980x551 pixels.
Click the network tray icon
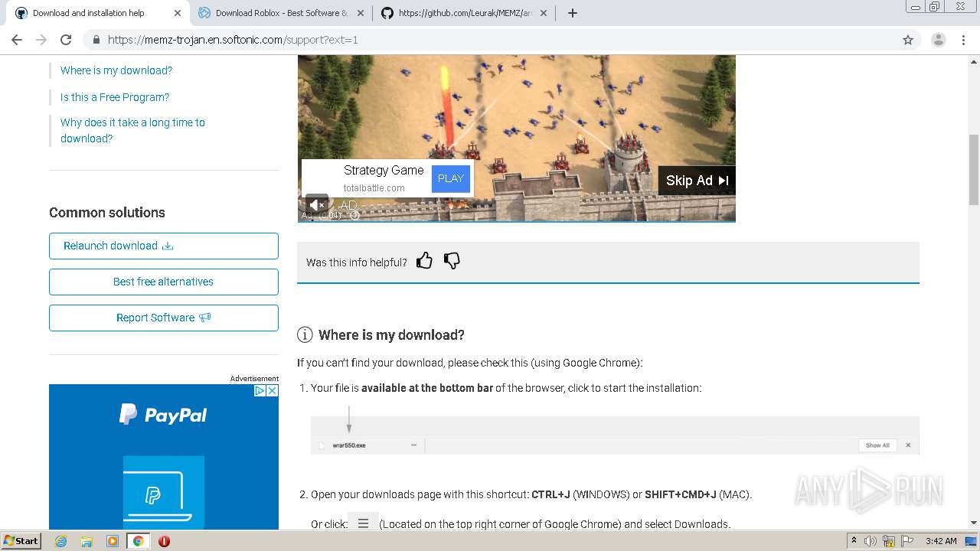[890, 541]
